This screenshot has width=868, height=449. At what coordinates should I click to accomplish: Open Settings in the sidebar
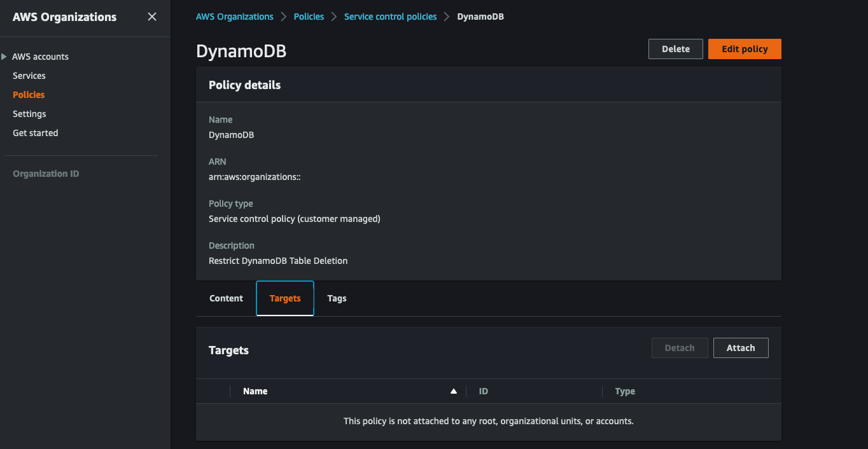point(29,114)
